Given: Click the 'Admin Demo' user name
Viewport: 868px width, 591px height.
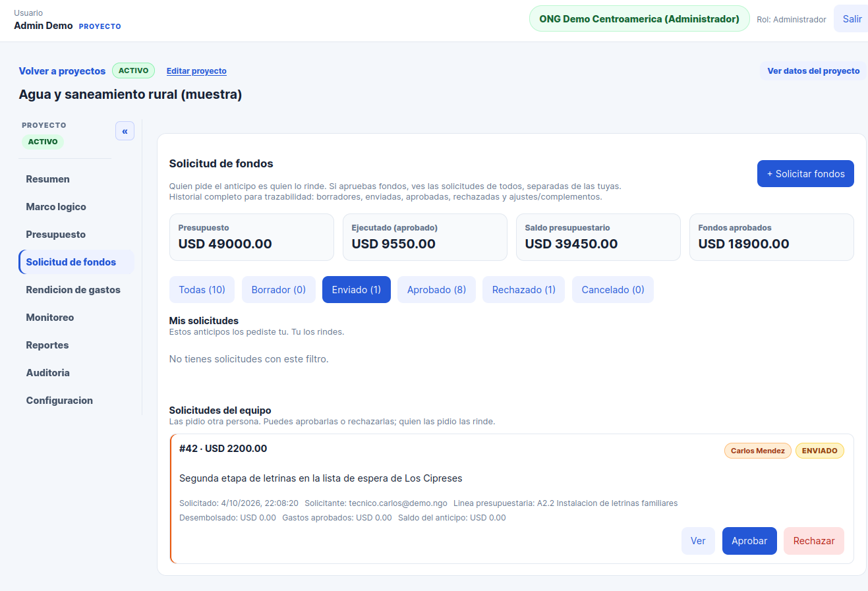Looking at the screenshot, I should (43, 26).
